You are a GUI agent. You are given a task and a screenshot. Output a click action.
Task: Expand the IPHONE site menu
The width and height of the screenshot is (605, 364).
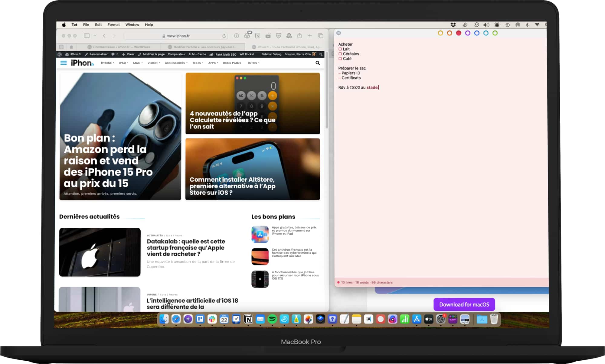pyautogui.click(x=107, y=63)
